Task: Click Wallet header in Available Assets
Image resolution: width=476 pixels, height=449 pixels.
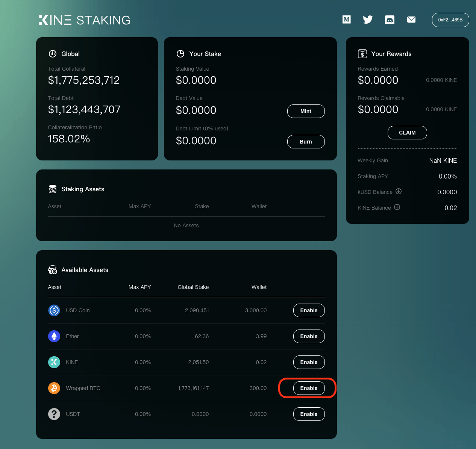Action: click(259, 287)
